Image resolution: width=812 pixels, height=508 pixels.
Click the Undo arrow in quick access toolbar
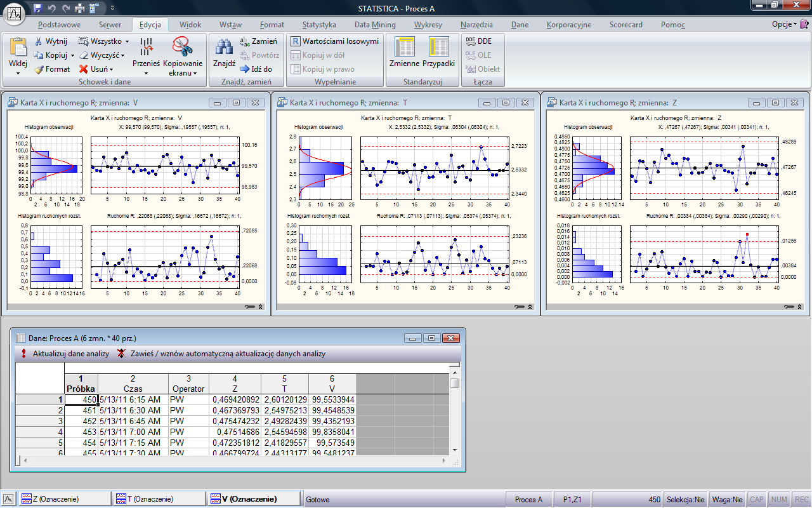[x=52, y=8]
